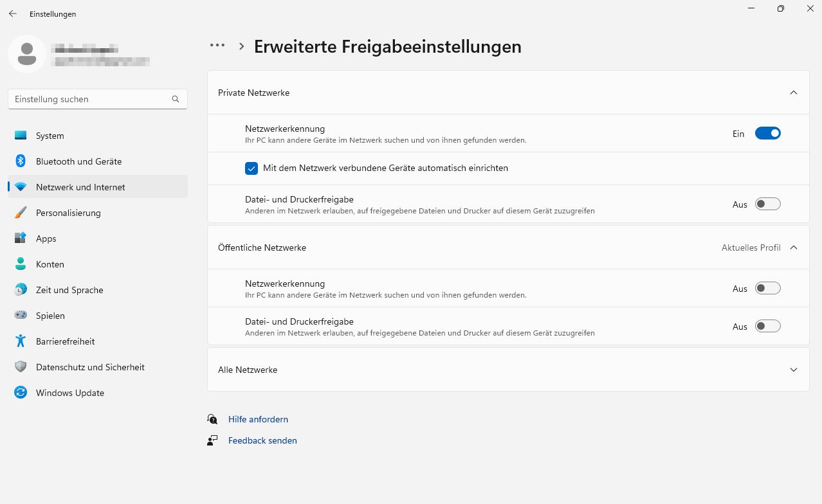The image size is (822, 504).
Task: Click the Personalisierung paintbrush icon
Action: click(x=21, y=213)
